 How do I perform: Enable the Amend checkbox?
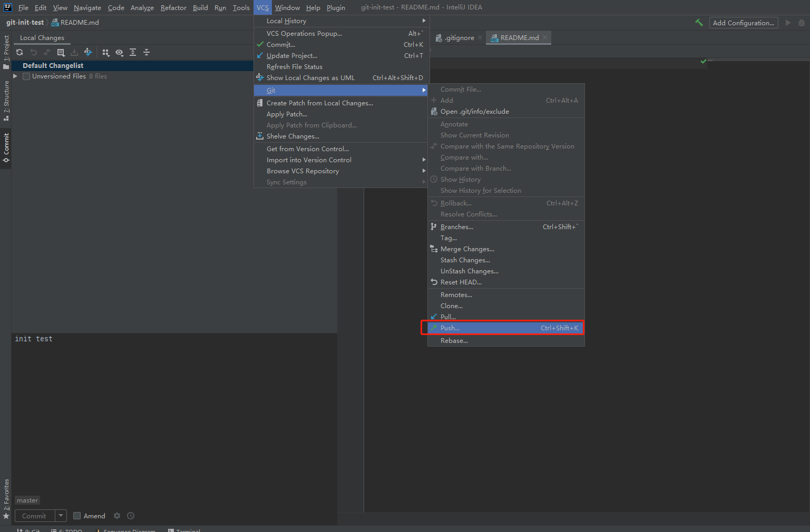(77, 516)
